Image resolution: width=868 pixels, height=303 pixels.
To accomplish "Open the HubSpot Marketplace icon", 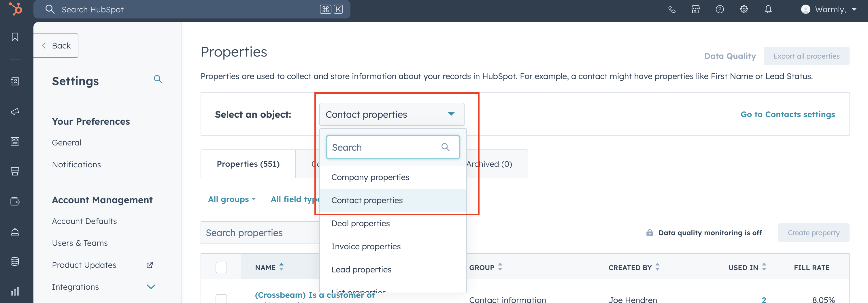I will pos(695,10).
